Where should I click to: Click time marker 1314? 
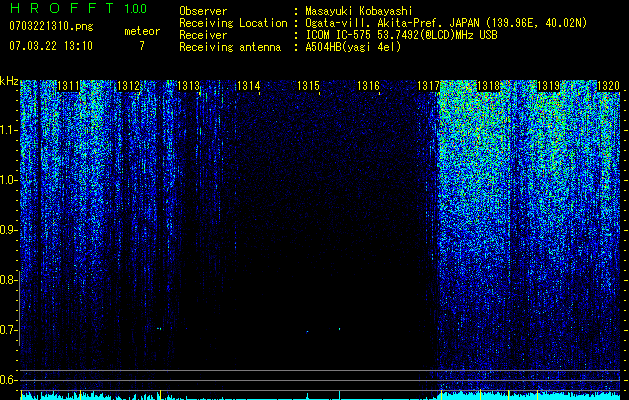(x=248, y=86)
